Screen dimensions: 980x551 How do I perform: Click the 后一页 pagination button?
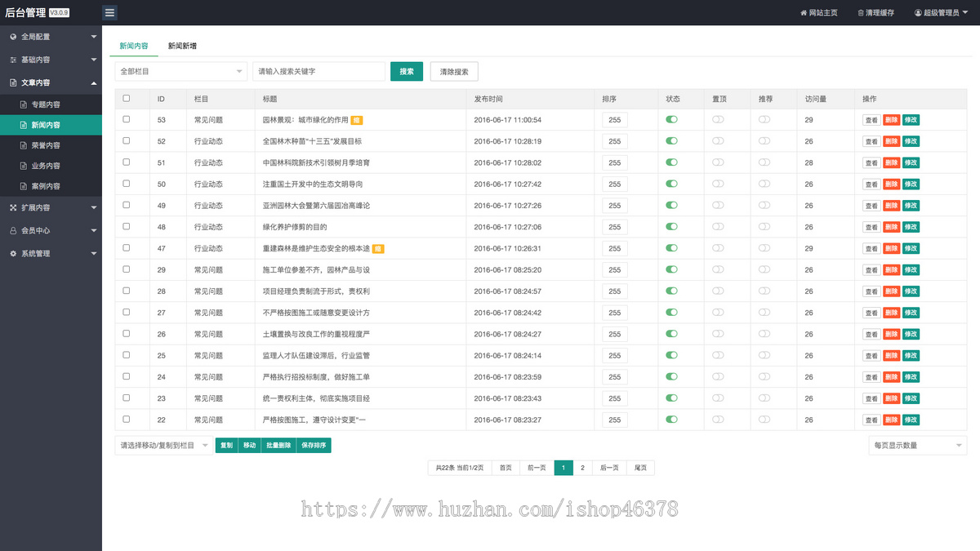tap(609, 468)
